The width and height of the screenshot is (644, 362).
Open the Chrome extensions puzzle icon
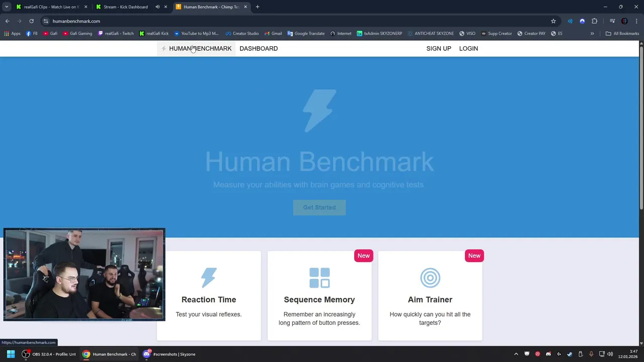595,21
